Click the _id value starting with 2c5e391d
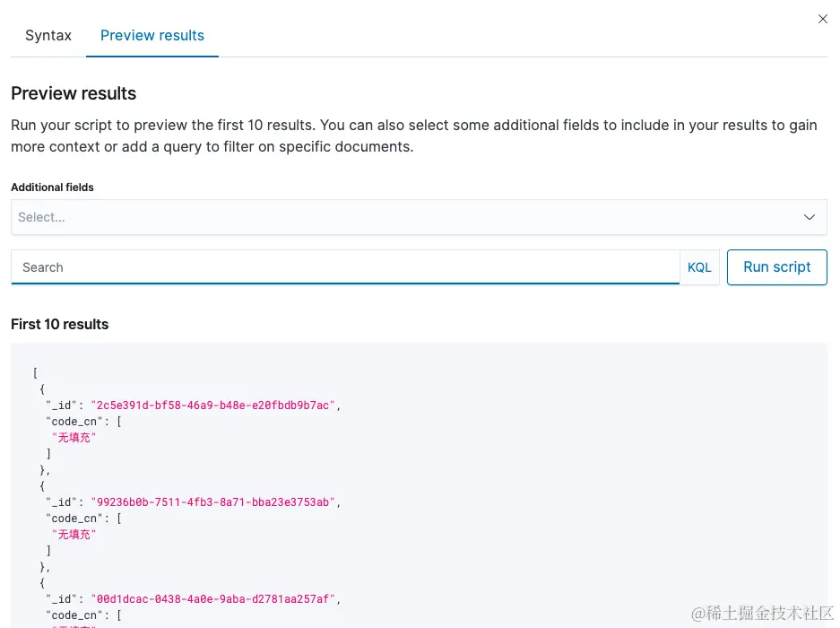 coord(212,406)
